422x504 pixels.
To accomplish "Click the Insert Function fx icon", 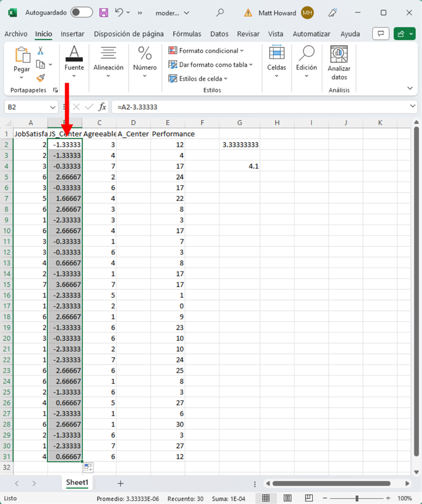I will click(x=102, y=107).
